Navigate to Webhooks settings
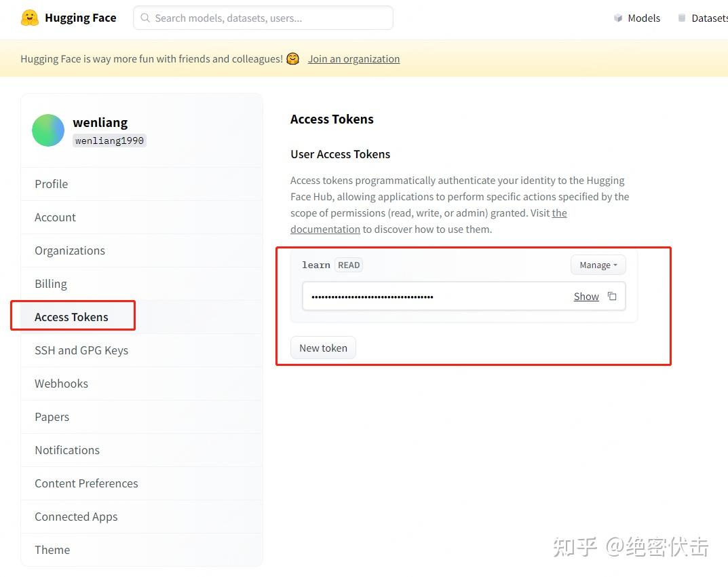The width and height of the screenshot is (728, 577). 62,384
